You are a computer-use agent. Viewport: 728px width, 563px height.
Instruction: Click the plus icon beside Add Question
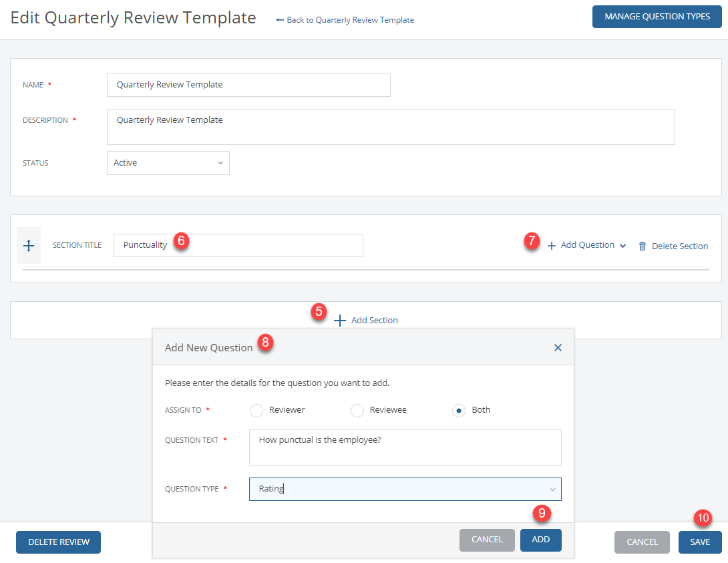coord(551,245)
